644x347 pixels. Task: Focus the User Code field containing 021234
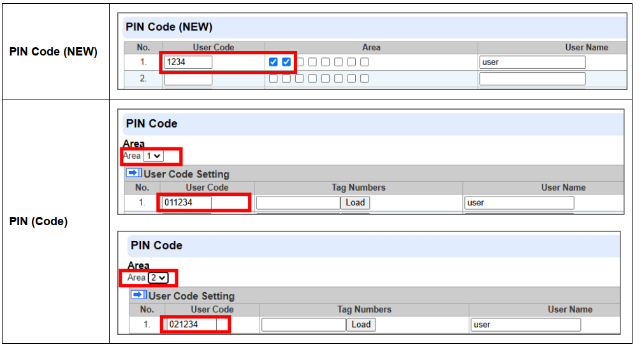point(191,324)
